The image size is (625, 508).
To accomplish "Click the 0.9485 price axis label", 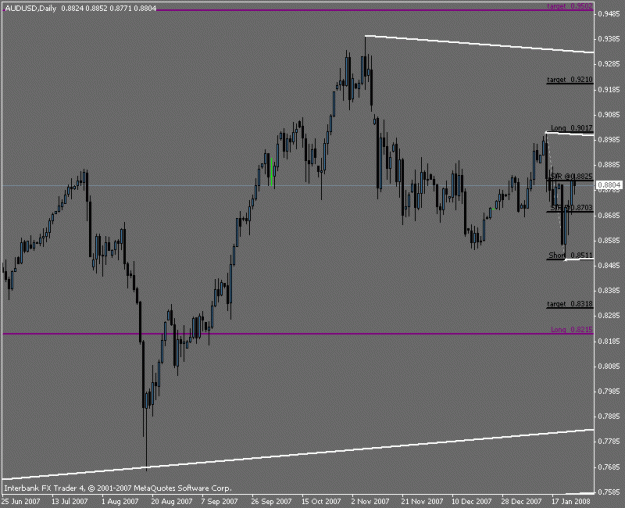I will [609, 14].
